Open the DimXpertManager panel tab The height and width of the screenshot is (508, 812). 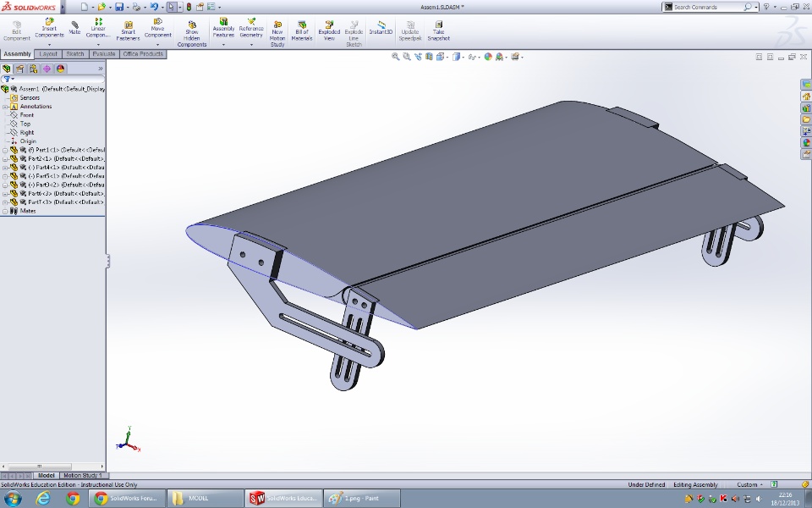[47, 69]
